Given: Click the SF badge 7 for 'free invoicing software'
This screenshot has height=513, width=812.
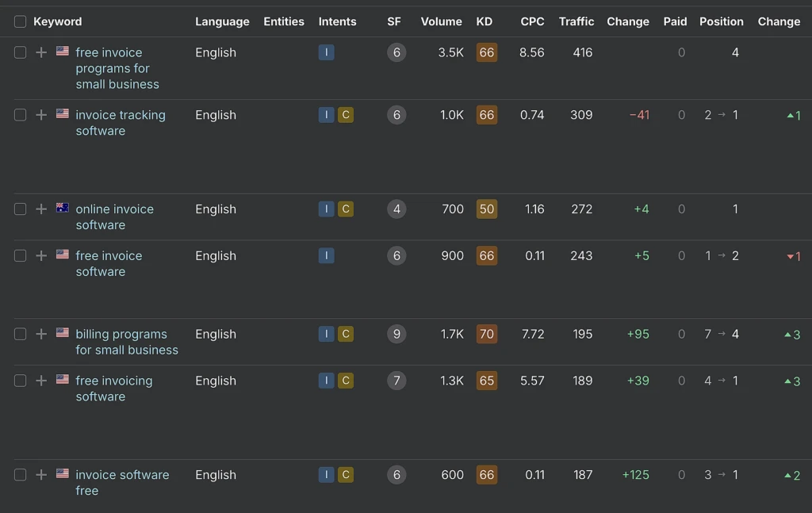Looking at the screenshot, I should [x=396, y=381].
